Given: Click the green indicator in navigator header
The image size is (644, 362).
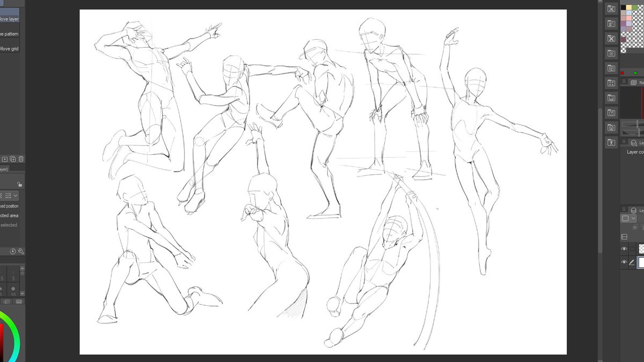Looking at the screenshot, I should pos(635,73).
